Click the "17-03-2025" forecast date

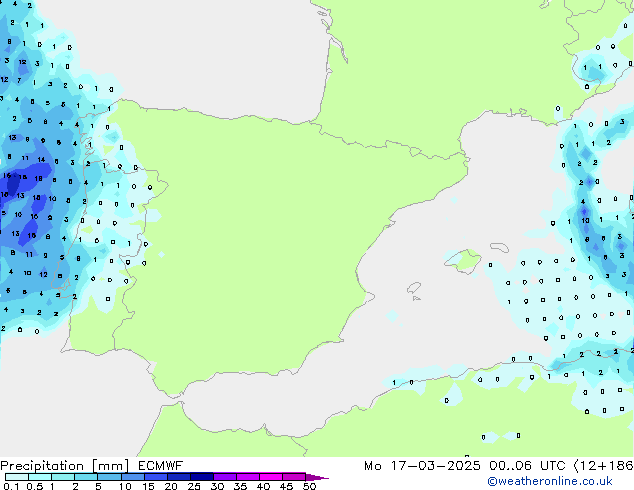click(x=435, y=466)
